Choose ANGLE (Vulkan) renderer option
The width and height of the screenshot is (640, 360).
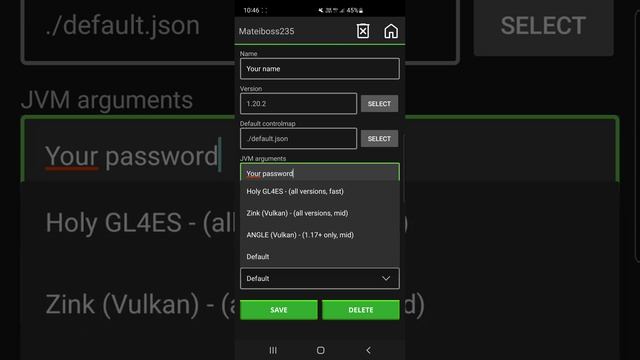(320, 235)
